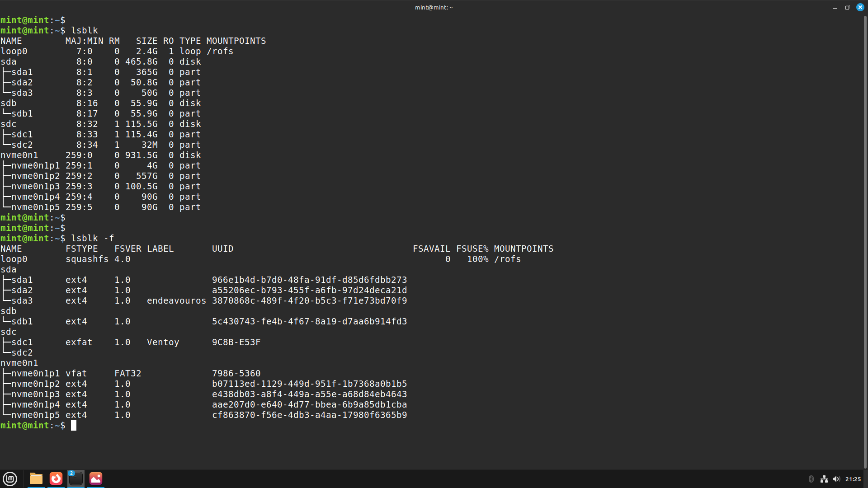Open the Bluetooth tray applet
Image resolution: width=868 pixels, height=488 pixels.
coord(811,479)
